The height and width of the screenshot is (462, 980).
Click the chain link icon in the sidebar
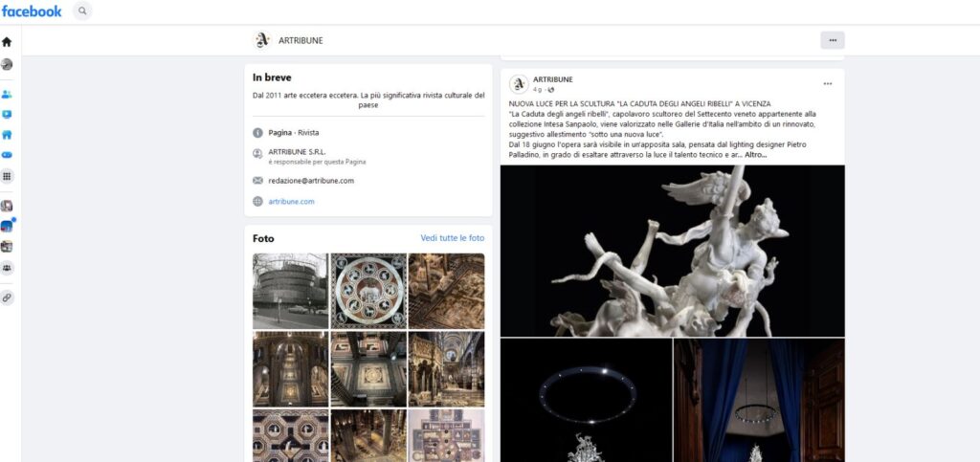tap(7, 297)
